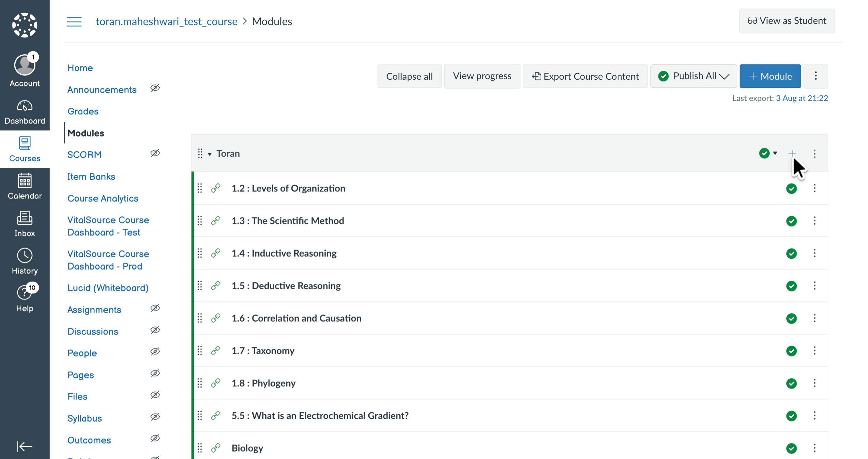Screen dimensions: 868x459
Task: Toggle publish status of 1.8 Phylogeny
Action: coord(792,383)
